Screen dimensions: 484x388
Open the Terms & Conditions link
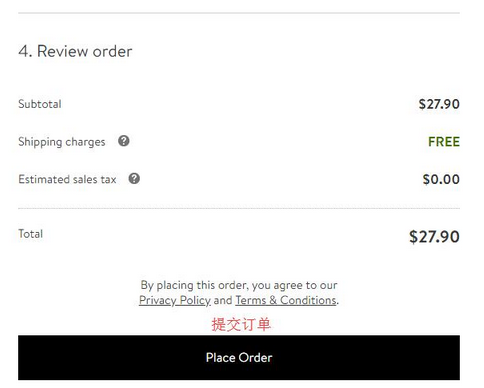(286, 300)
